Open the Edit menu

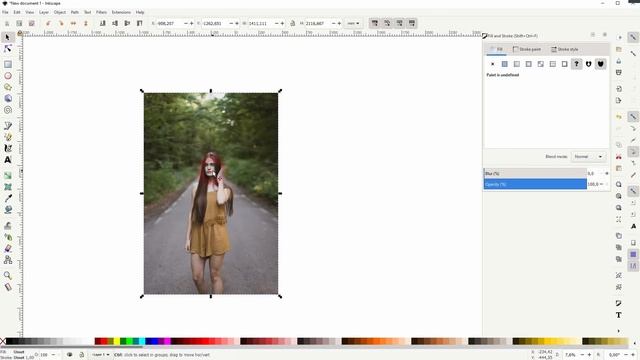[x=17, y=12]
